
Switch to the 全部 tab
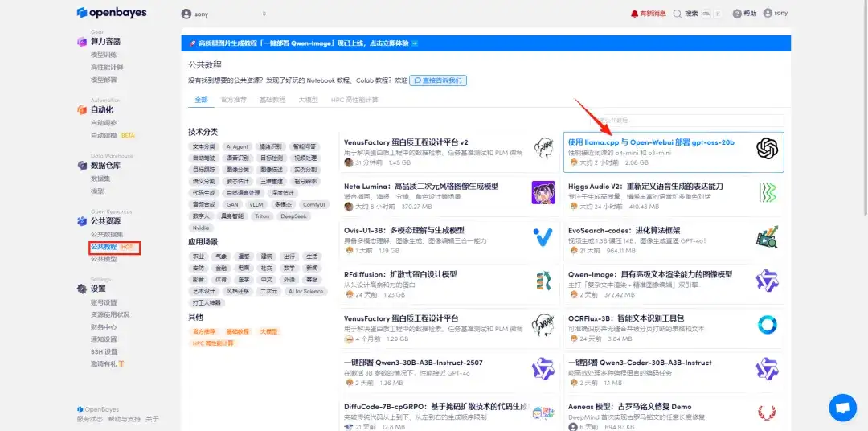(201, 101)
